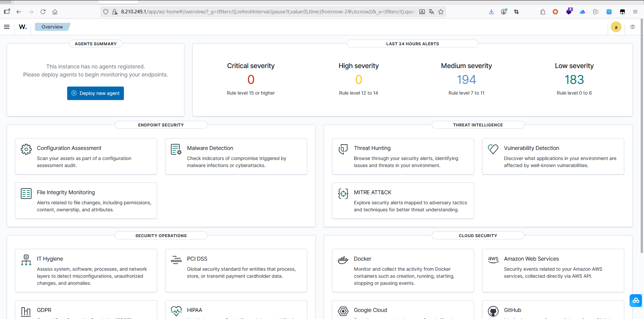Bookmark this page with star icon
Screen dimensions: 644x319
(441, 12)
